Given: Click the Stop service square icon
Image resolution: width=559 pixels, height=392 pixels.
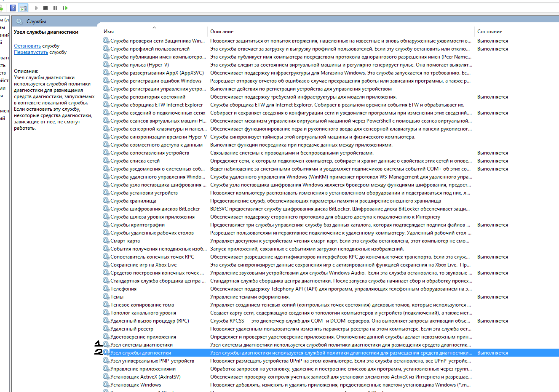Looking at the screenshot, I should pyautogui.click(x=45, y=8).
